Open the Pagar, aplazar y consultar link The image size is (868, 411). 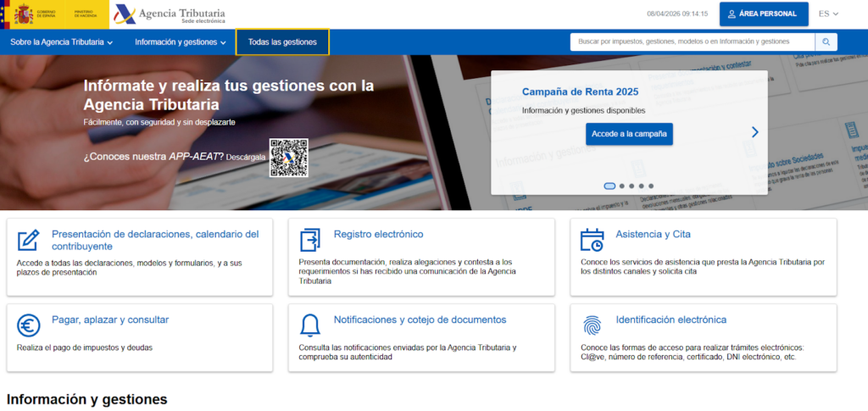click(110, 319)
